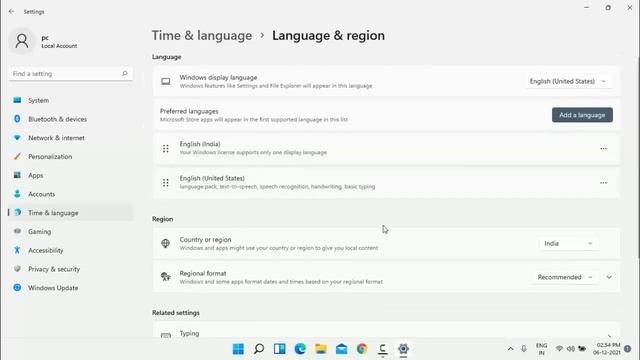Open the System settings category

70,100
